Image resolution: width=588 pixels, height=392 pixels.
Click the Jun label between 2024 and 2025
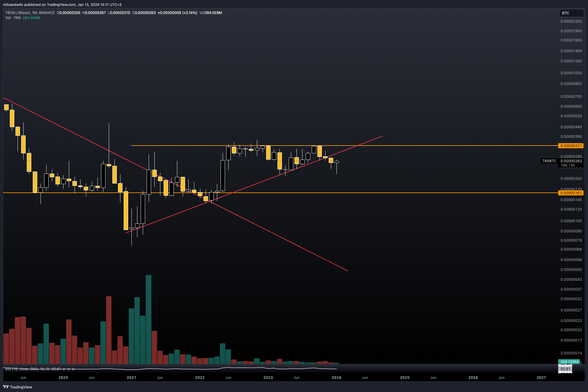[365, 378]
